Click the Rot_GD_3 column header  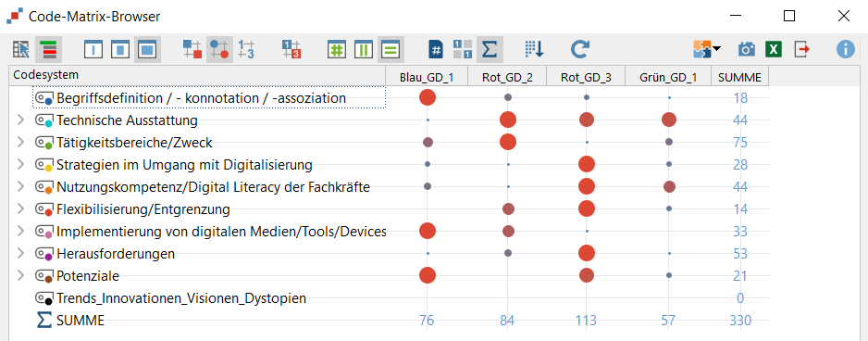pos(585,75)
